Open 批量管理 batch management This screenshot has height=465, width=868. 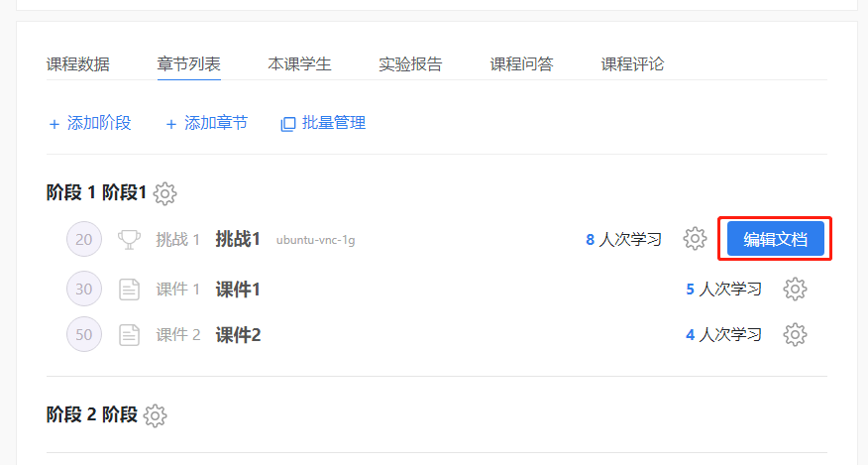pos(324,123)
